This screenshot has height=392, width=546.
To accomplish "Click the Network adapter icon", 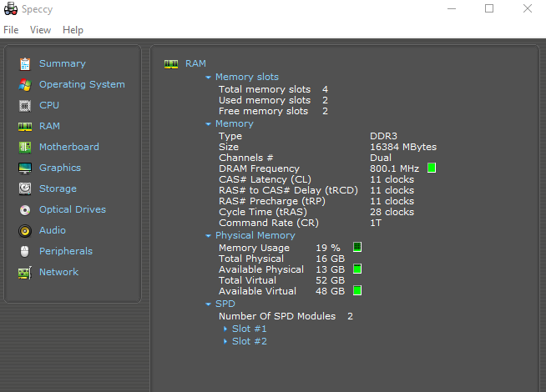I will [25, 272].
